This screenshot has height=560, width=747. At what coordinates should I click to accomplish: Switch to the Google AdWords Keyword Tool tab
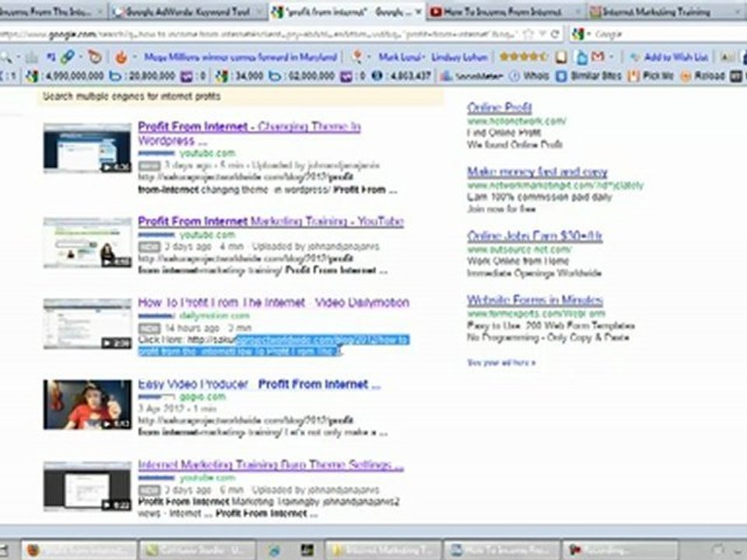188,12
